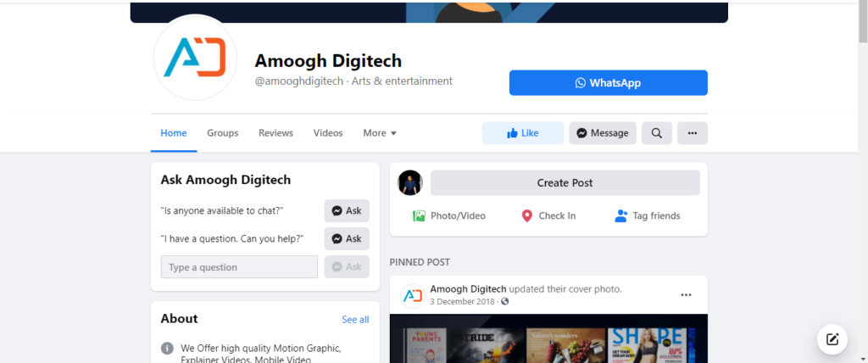Focus the Type a question field

click(x=239, y=267)
